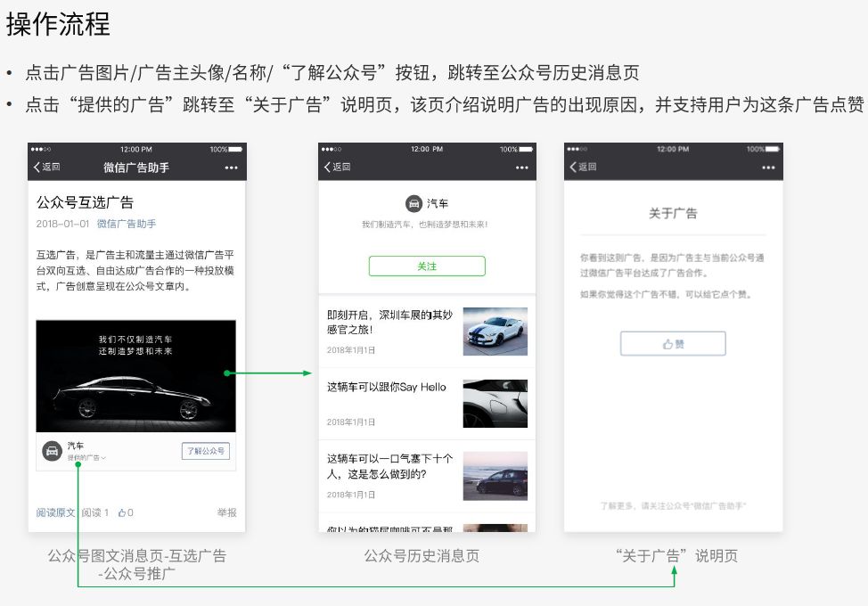Click the black car advertisement image
Screen dimensions: 868x606
coord(135,376)
